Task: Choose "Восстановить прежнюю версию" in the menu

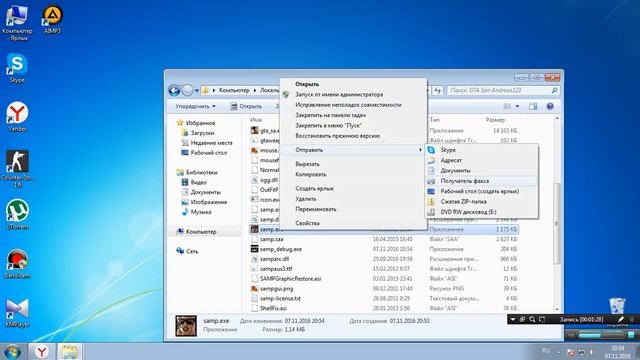Action: (353, 136)
